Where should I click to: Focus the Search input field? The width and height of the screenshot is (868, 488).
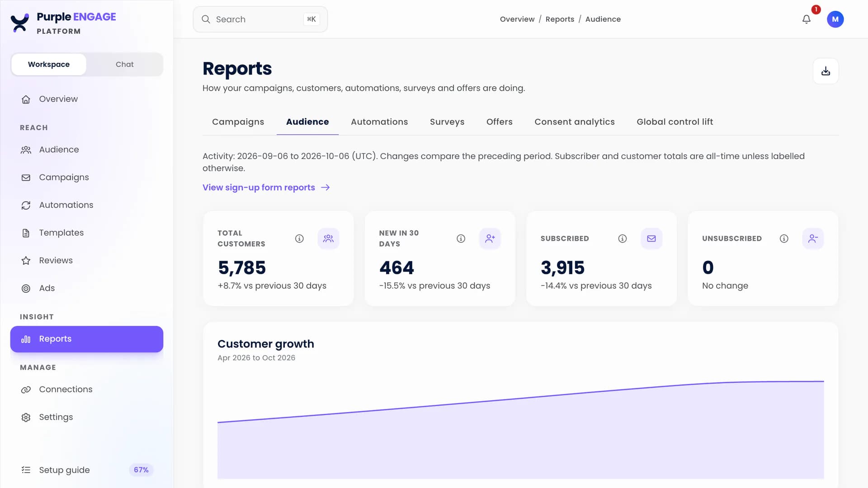[x=260, y=19]
